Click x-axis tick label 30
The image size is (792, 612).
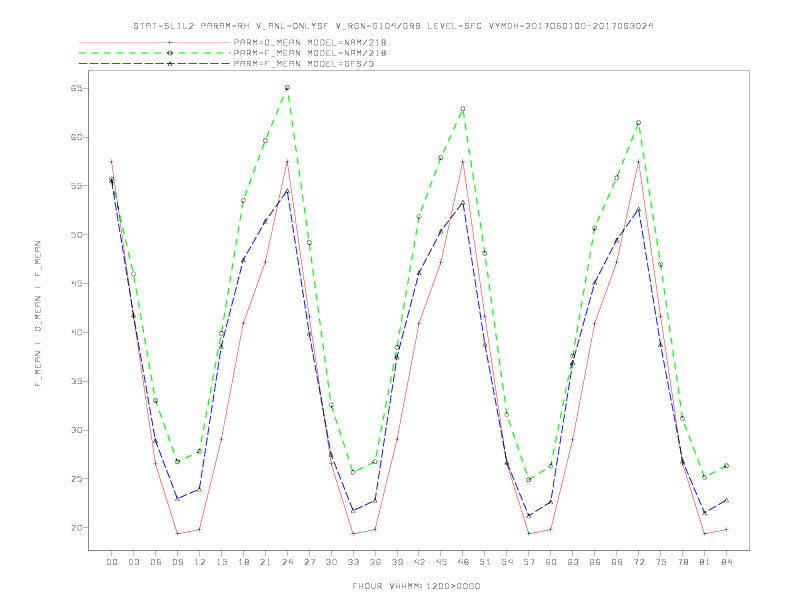click(331, 562)
